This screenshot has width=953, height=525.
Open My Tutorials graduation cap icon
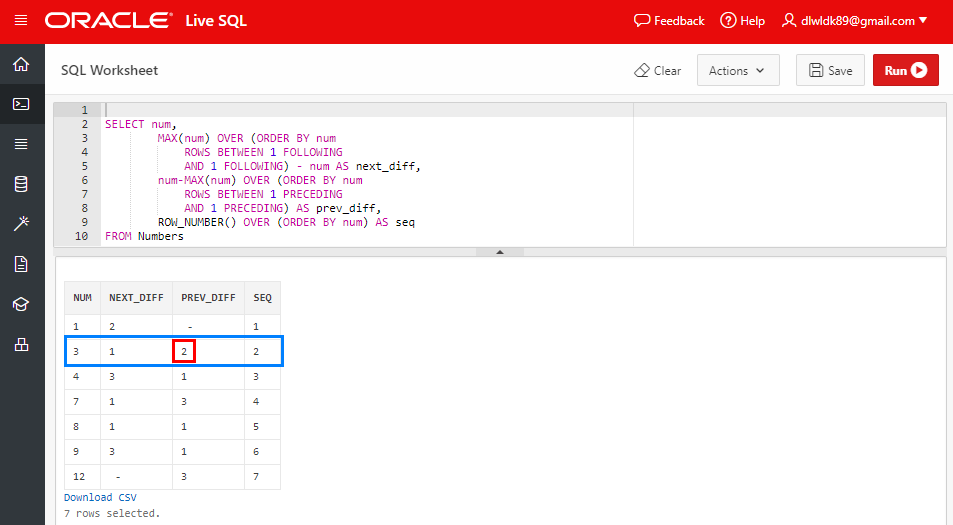[21, 304]
